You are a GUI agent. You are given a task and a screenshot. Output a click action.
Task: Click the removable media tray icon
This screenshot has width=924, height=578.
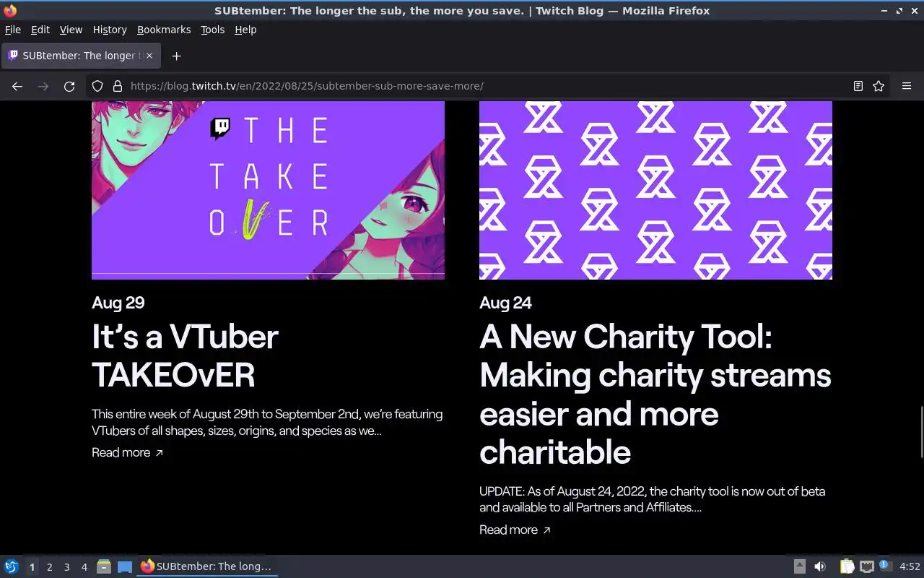click(800, 566)
